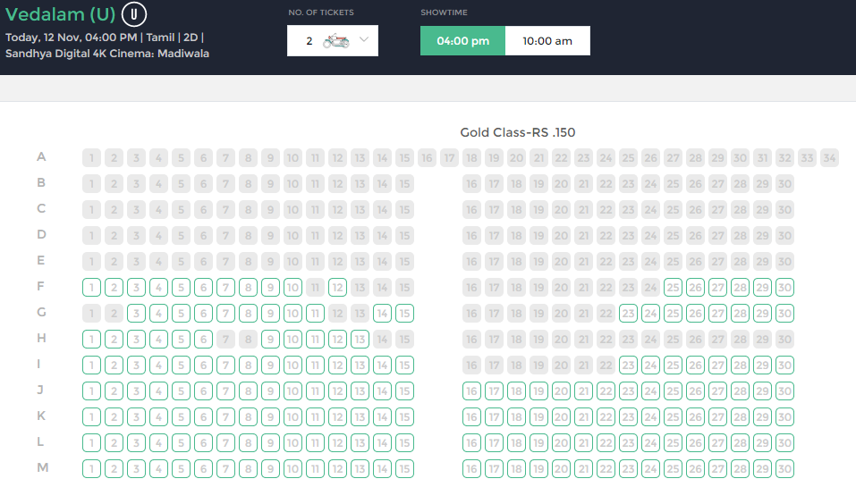This screenshot has width=856, height=504.
Task: Select seat 1 in row H
Action: 92,340
